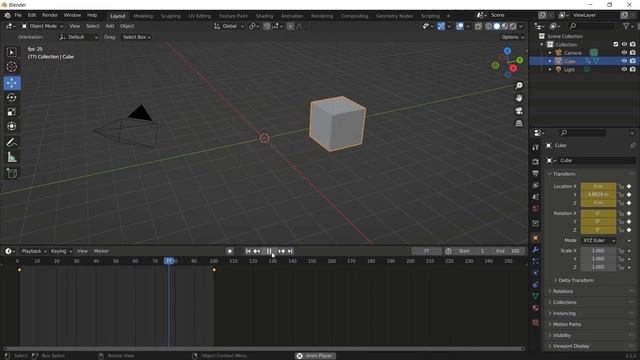This screenshot has width=640, height=360.
Task: Expand the Motion Paths panel
Action: tap(567, 324)
